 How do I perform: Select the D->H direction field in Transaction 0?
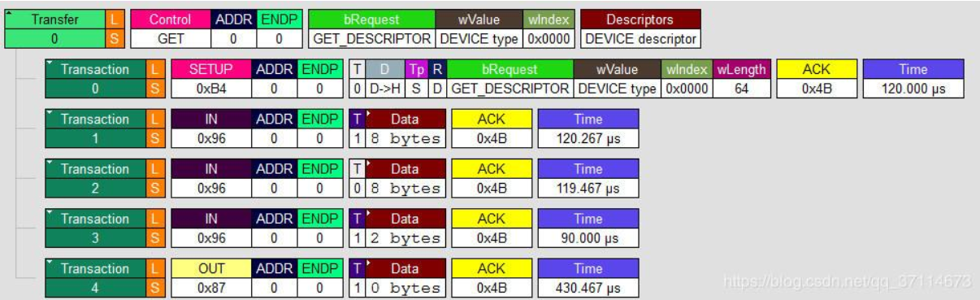point(385,79)
